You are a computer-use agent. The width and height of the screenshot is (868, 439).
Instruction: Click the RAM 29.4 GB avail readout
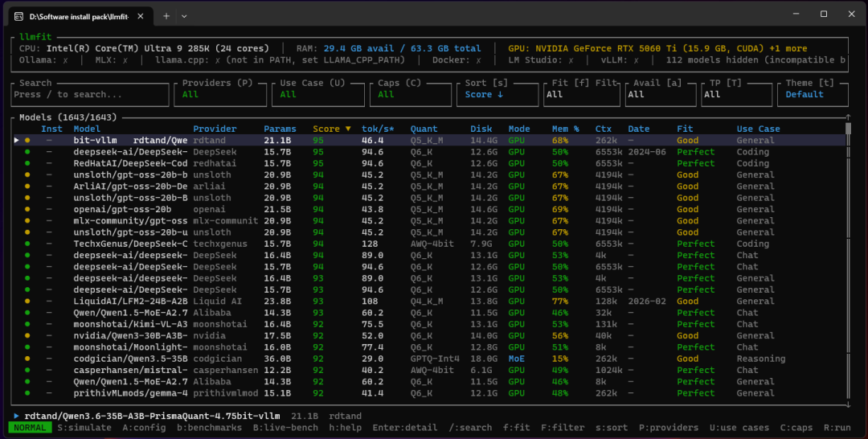(x=402, y=49)
